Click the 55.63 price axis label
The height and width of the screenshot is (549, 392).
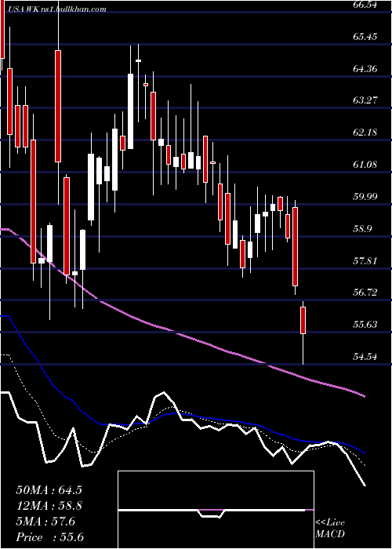point(366,325)
